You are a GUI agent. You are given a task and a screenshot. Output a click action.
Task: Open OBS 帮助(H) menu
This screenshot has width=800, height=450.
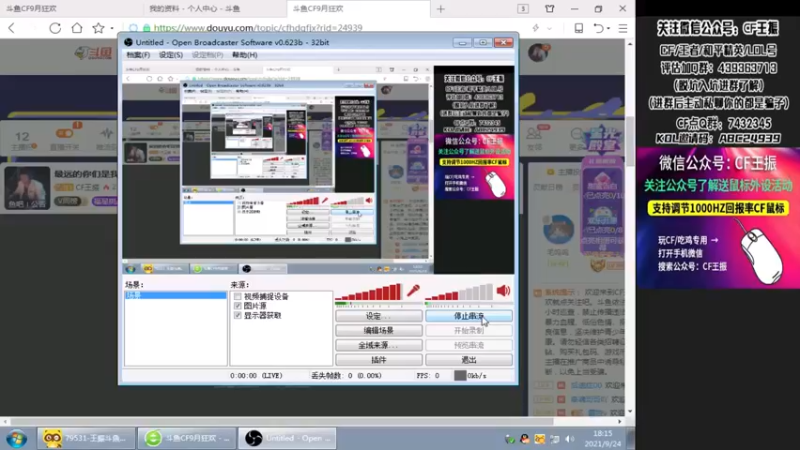coord(244,55)
